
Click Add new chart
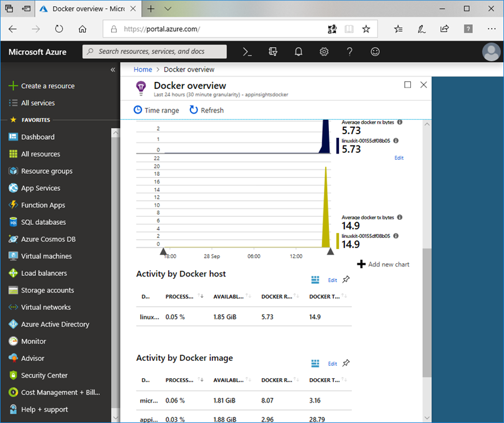click(383, 265)
